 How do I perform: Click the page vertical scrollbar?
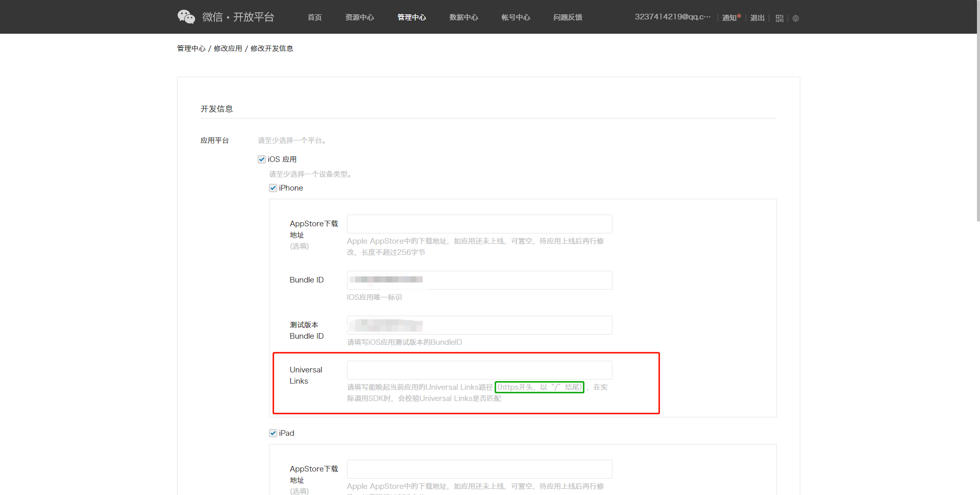pos(977,128)
